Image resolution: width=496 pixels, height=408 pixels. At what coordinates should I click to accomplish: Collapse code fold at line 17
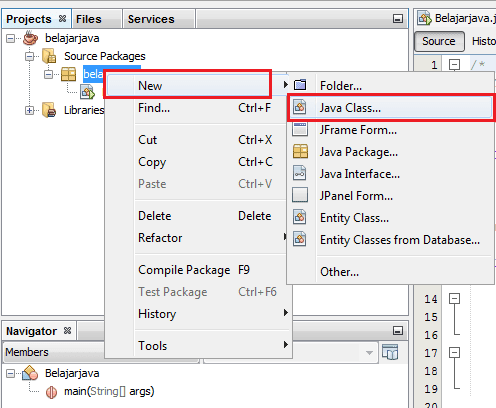pyautogui.click(x=454, y=352)
